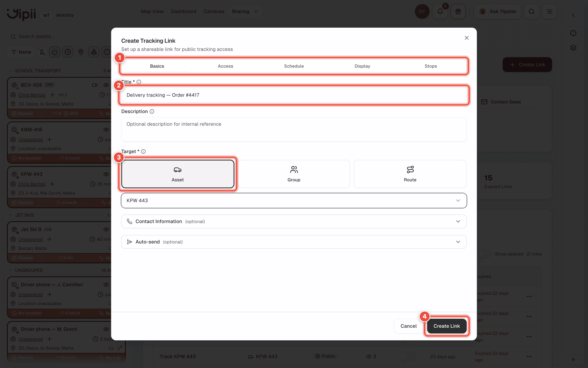Screen dimensions: 588x368
Task: Select Group as target type
Action: [294, 174]
